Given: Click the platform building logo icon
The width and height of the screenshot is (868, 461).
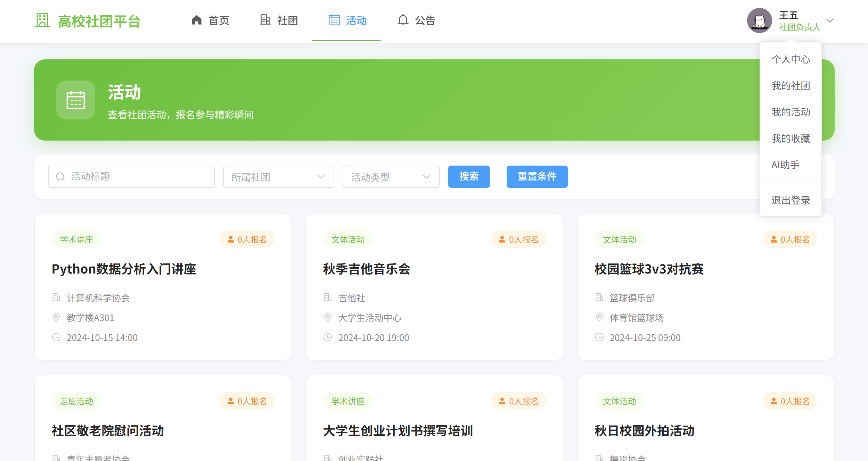Looking at the screenshot, I should [x=42, y=20].
